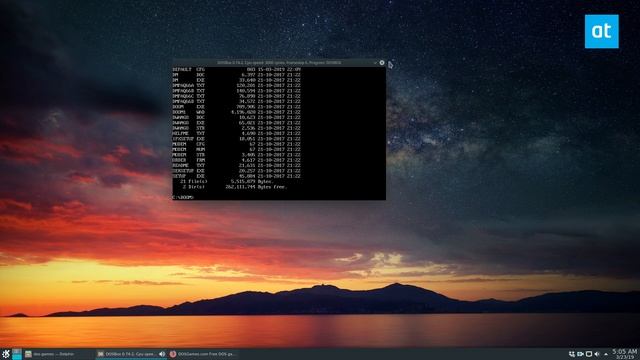Click the DOOM EXE row
The image size is (640, 360).
click(x=237, y=107)
